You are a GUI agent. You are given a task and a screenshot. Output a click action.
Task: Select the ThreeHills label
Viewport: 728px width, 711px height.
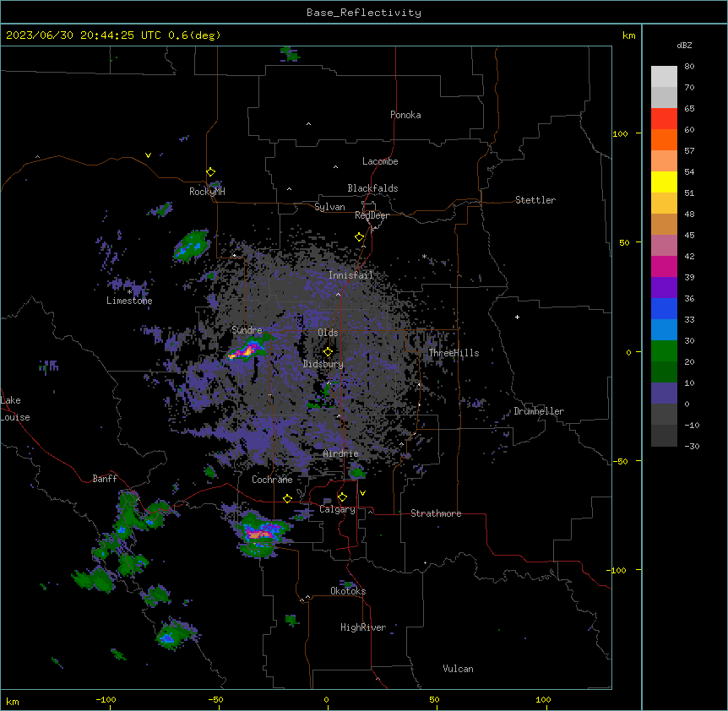tap(454, 353)
